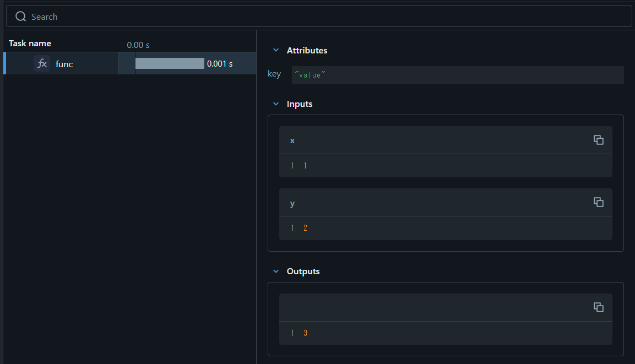This screenshot has width=635, height=364.
Task: Click the Outputs section heading
Action: [303, 271]
